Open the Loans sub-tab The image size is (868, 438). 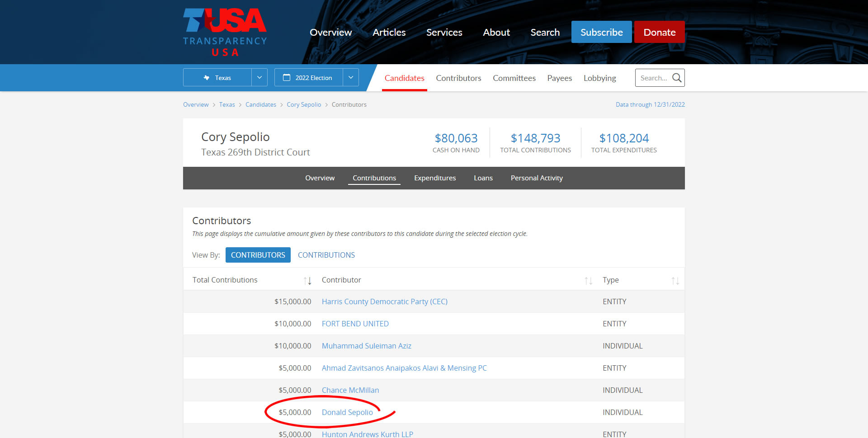(483, 178)
